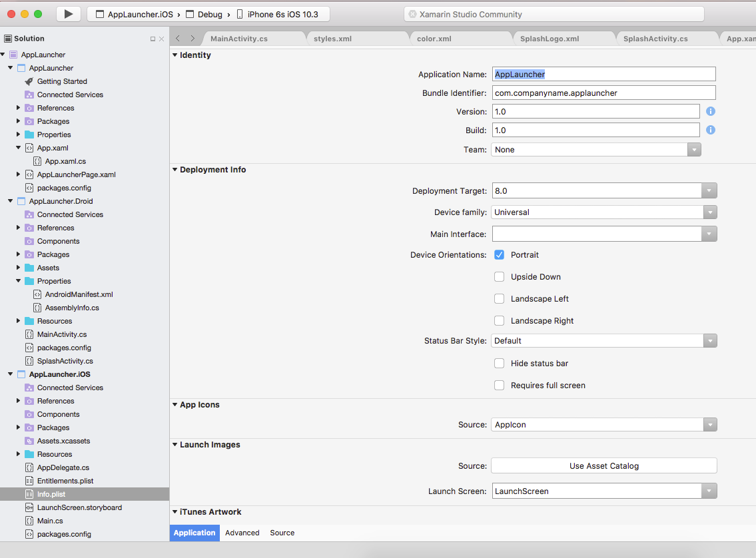The width and height of the screenshot is (756, 558).
Task: Click the Entitlements.plist file icon
Action: coord(29,481)
